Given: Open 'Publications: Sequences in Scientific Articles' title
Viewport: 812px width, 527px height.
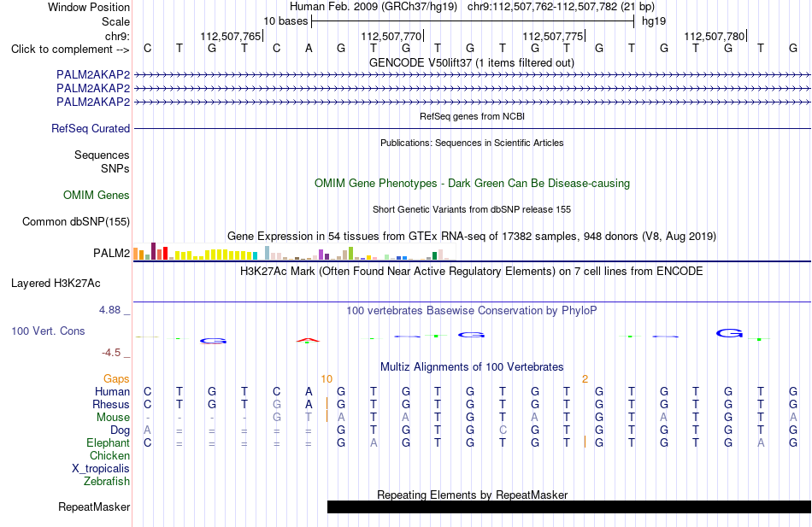Looking at the screenshot, I should tap(472, 143).
